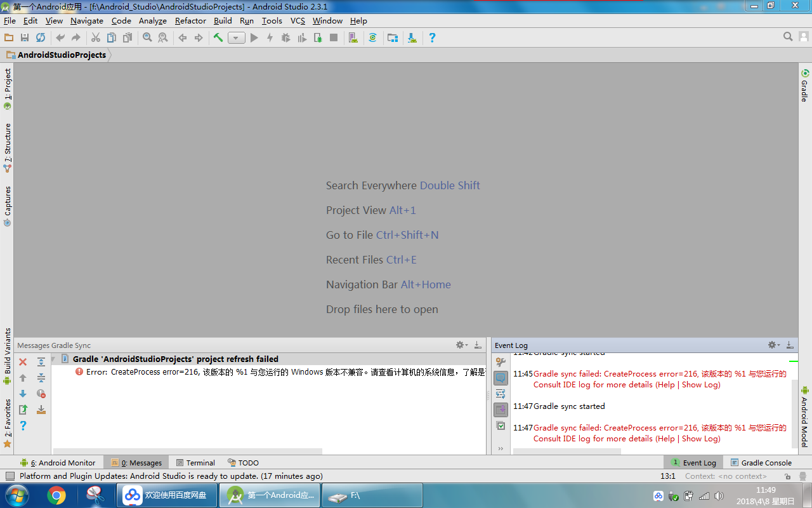Open the Navigate menu
This screenshot has height=508, width=812.
(x=87, y=21)
